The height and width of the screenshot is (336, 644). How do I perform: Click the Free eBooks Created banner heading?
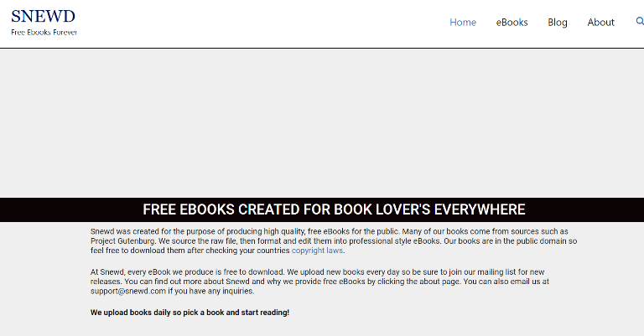334,209
